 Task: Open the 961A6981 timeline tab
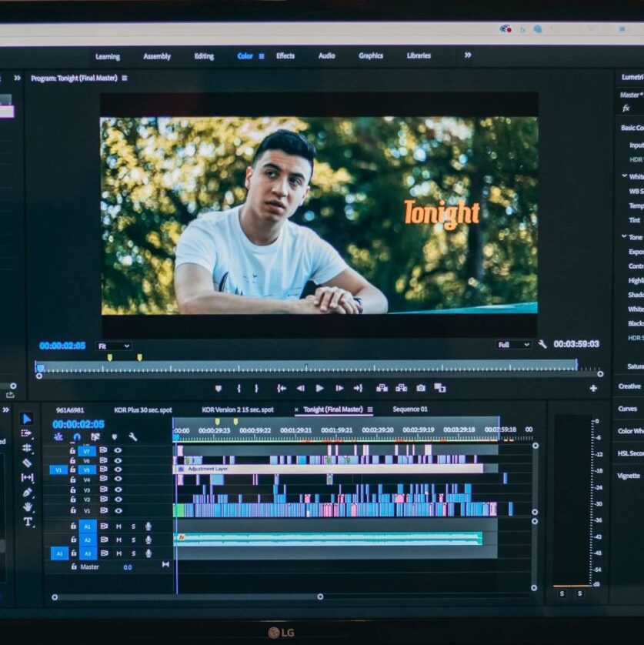click(70, 410)
